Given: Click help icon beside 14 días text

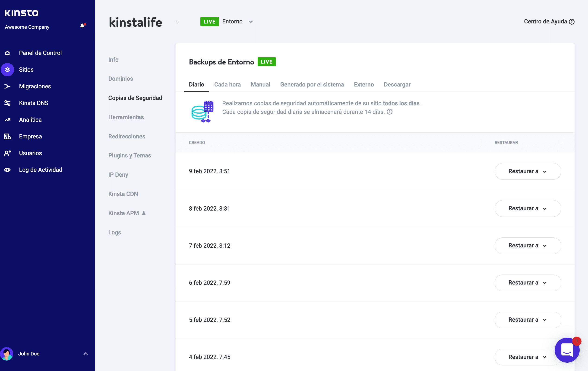Looking at the screenshot, I should (x=390, y=112).
